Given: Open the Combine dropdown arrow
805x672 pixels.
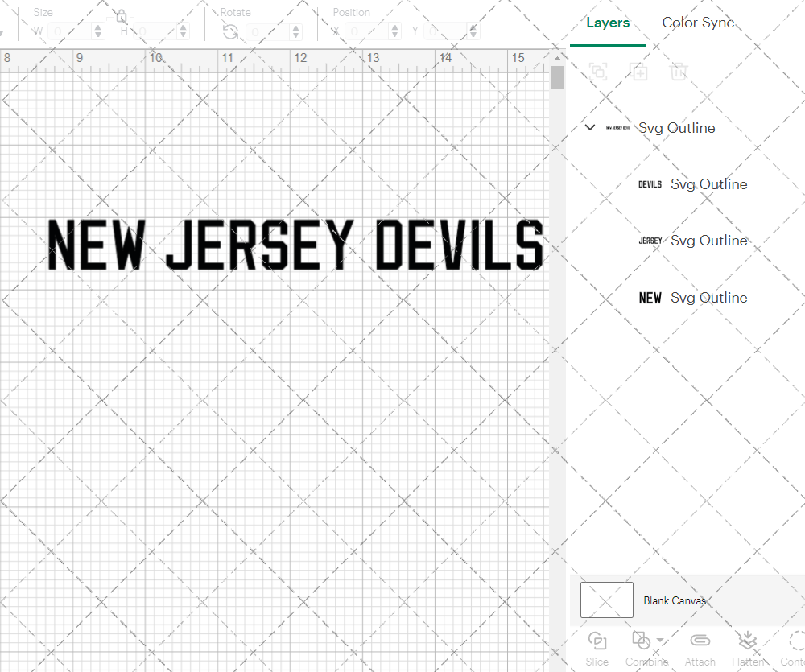Looking at the screenshot, I should click(660, 640).
